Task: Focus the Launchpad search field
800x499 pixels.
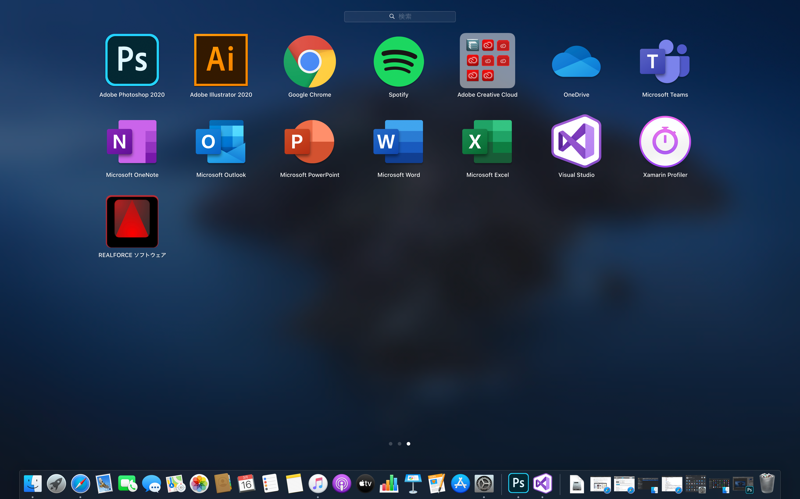Action: click(399, 16)
